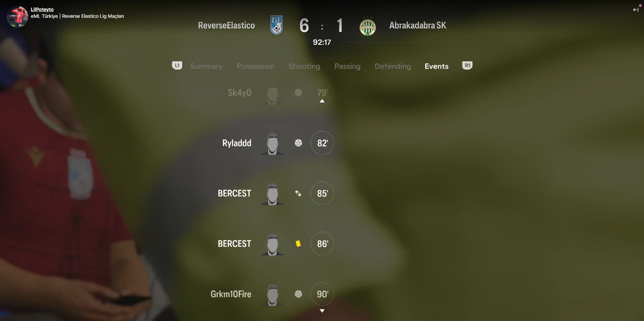
Task: Click the yellow card icon for BERCEST
Action: coord(298,244)
